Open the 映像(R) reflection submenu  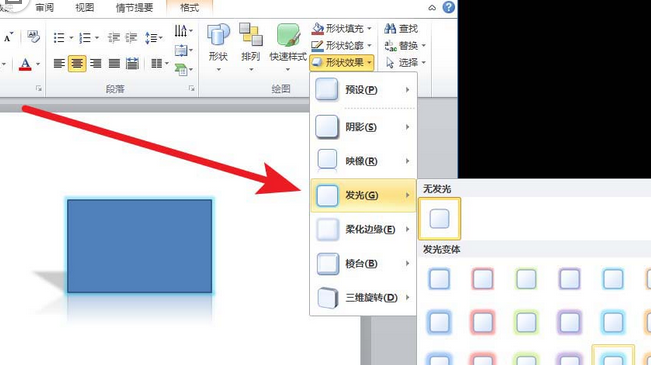click(x=363, y=161)
